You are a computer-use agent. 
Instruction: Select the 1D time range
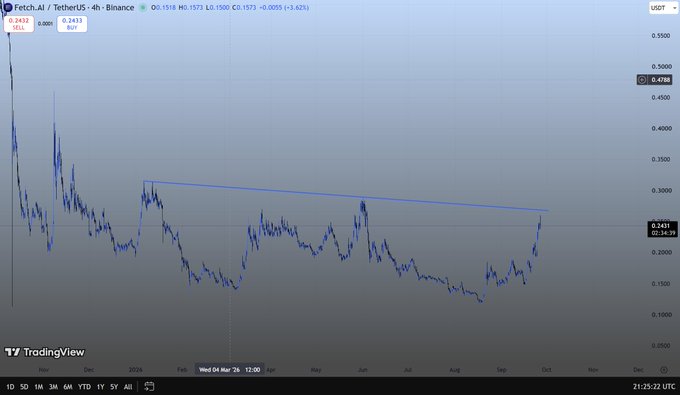[10, 387]
